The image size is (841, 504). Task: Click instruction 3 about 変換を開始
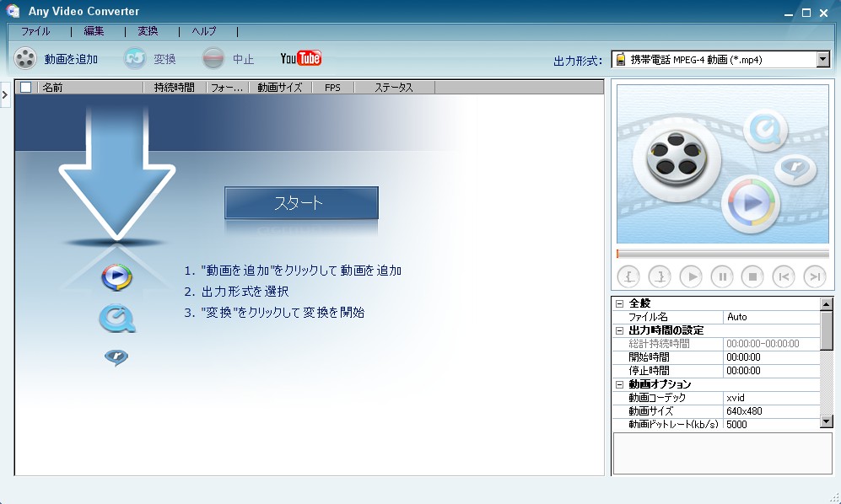tap(274, 312)
